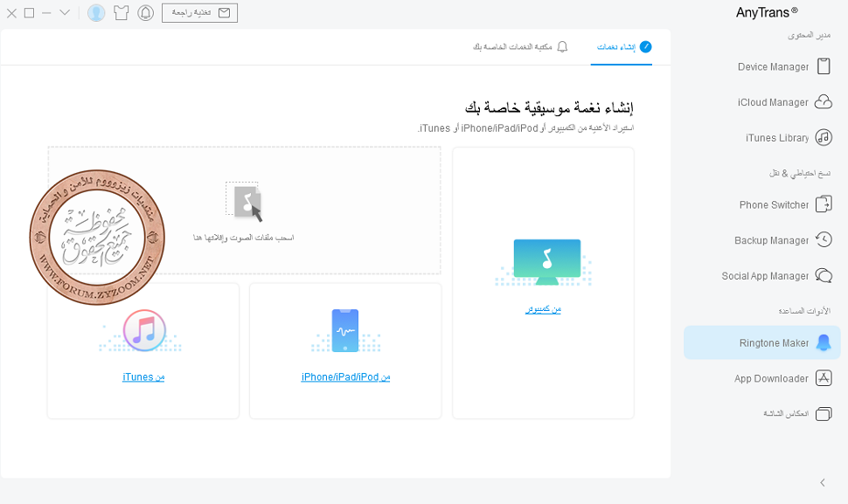Click the computer monitor with music note icon
The image size is (848, 504).
pyautogui.click(x=546, y=262)
